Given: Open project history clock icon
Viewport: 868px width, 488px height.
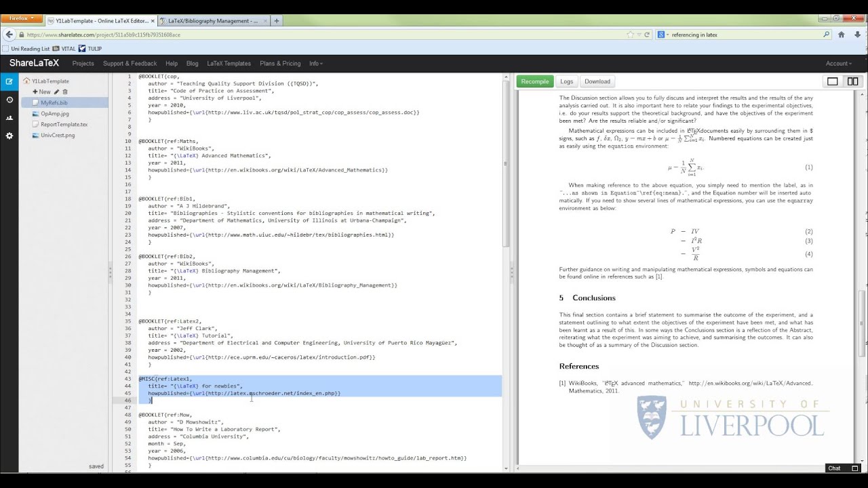Looking at the screenshot, I should coord(9,100).
